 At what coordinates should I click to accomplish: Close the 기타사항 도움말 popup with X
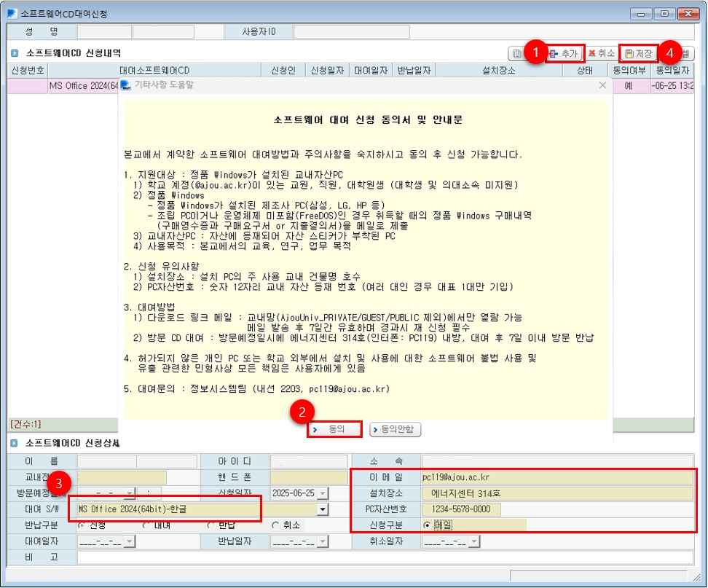[602, 85]
